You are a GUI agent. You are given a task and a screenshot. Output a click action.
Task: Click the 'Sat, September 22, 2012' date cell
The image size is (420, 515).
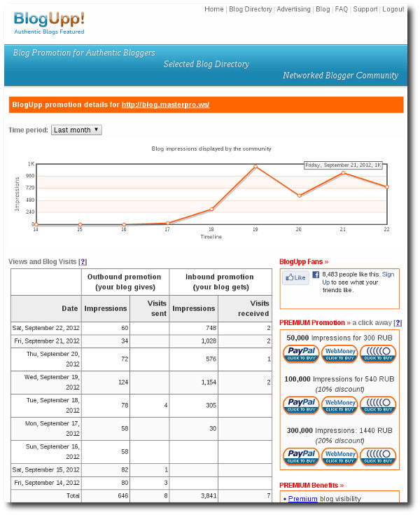point(46,328)
